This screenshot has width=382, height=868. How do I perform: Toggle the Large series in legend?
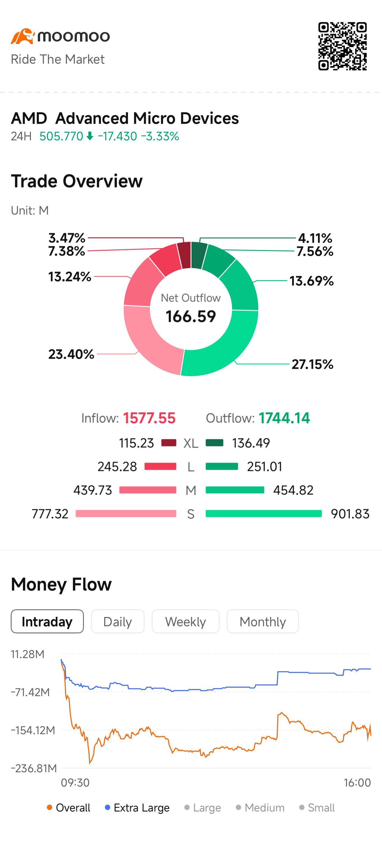(x=203, y=808)
